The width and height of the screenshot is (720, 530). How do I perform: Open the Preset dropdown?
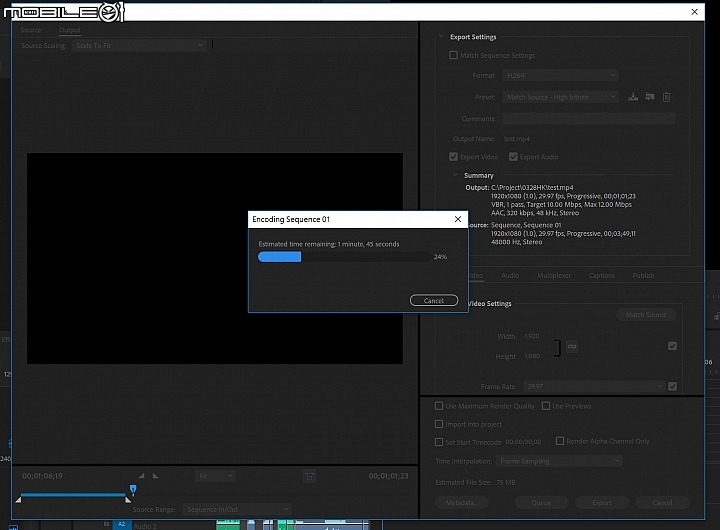click(x=560, y=97)
